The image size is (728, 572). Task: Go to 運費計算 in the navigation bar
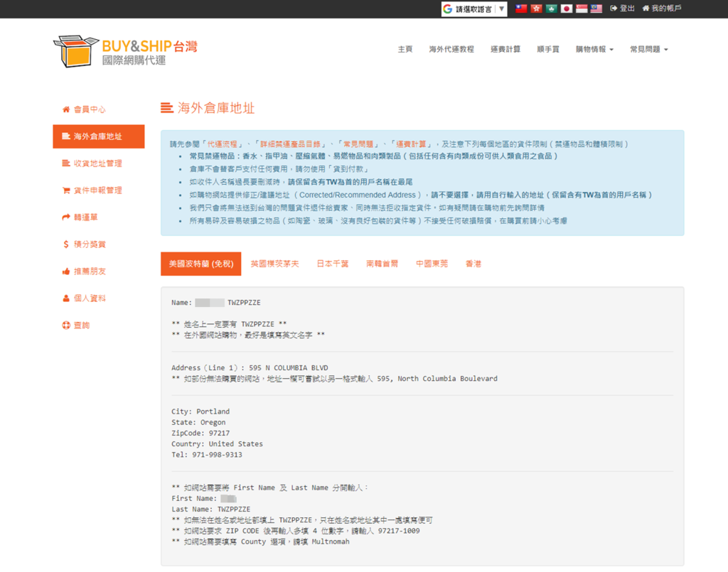505,50
